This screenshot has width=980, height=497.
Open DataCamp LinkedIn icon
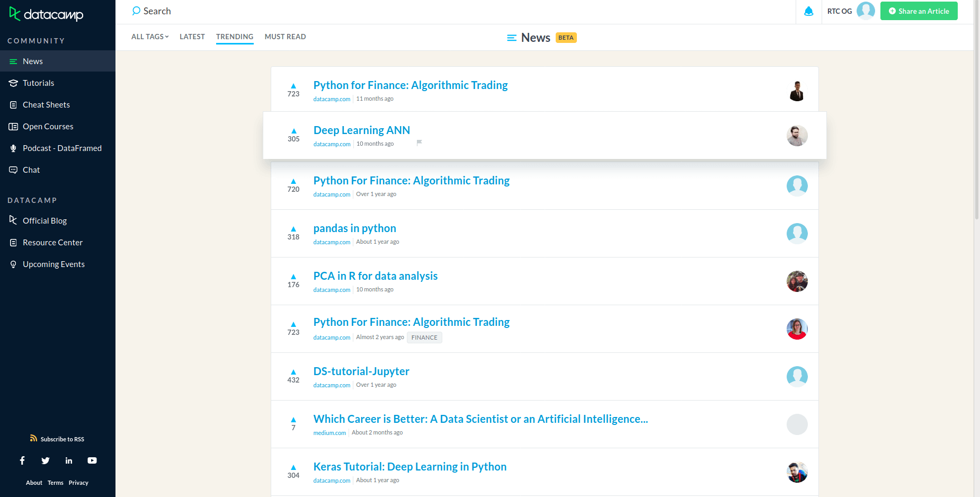(69, 460)
